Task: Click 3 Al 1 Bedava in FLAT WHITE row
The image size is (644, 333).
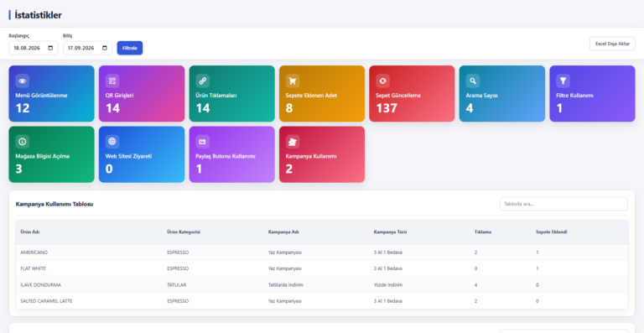Action: pos(387,268)
